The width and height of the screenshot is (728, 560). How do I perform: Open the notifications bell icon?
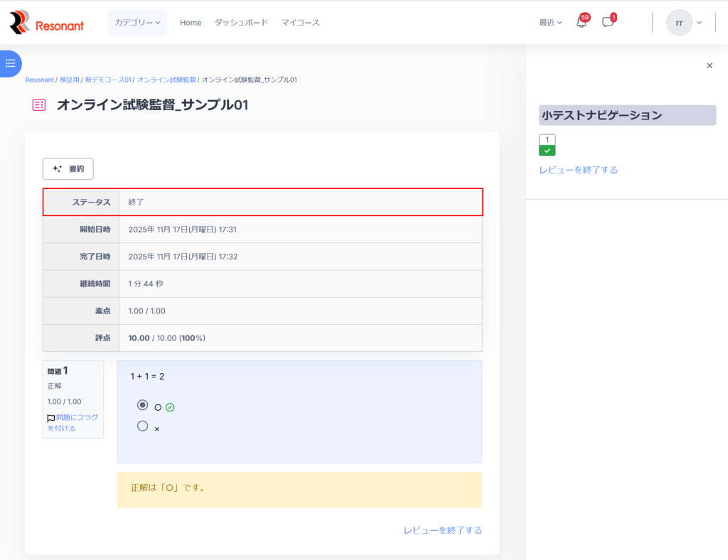coord(581,22)
